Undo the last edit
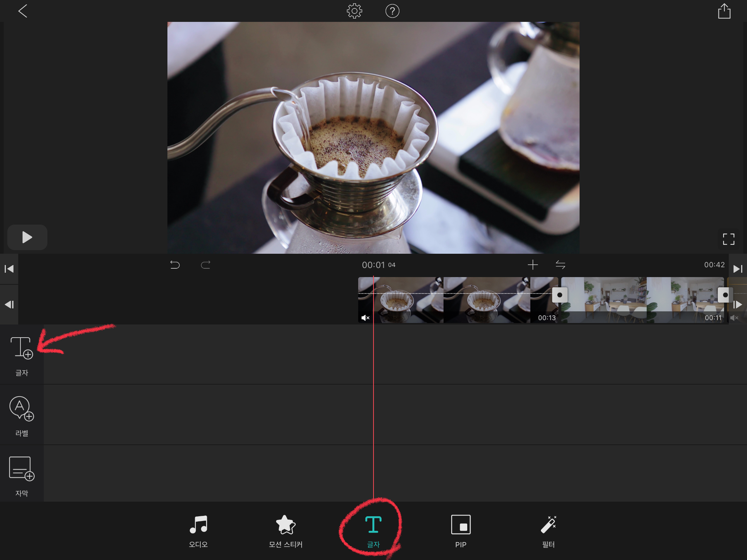Image resolution: width=747 pixels, height=560 pixels. pos(175,265)
